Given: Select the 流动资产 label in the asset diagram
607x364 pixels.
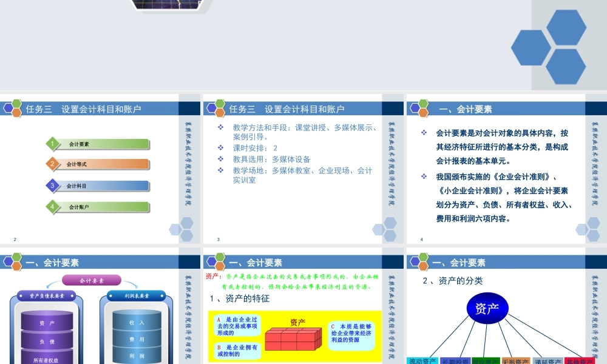Looking at the screenshot, I should [421, 360].
